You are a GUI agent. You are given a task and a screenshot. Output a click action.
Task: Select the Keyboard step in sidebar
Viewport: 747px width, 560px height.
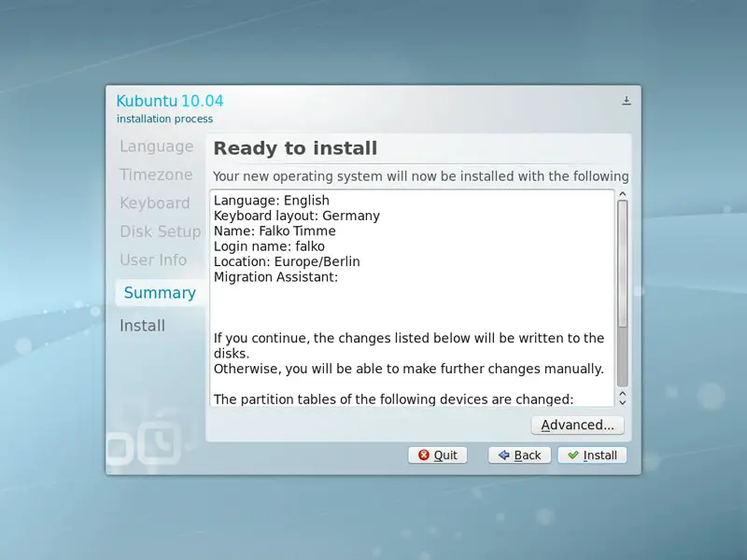click(x=155, y=203)
